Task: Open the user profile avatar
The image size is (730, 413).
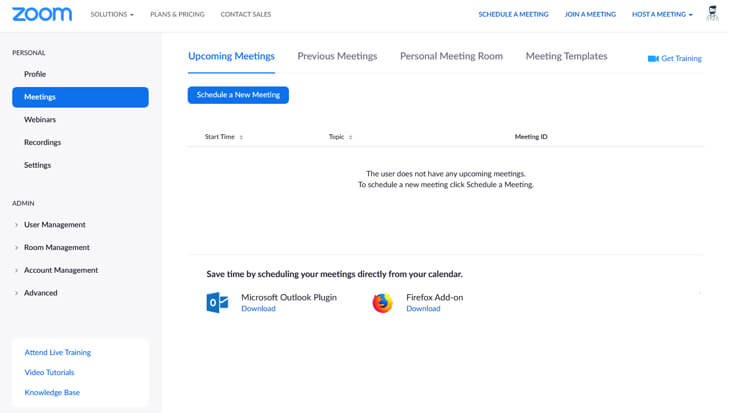Action: pyautogui.click(x=712, y=13)
